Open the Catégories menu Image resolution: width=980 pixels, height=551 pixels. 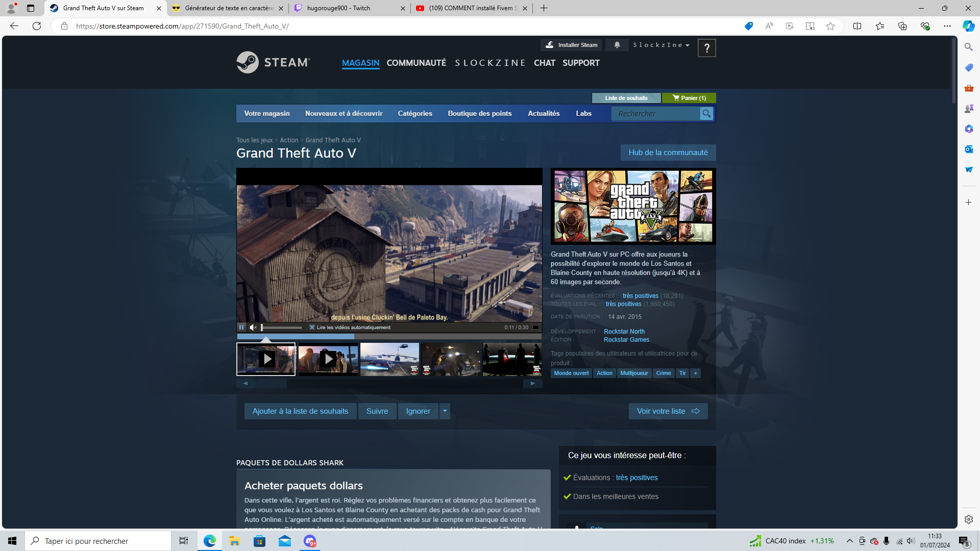[415, 114]
